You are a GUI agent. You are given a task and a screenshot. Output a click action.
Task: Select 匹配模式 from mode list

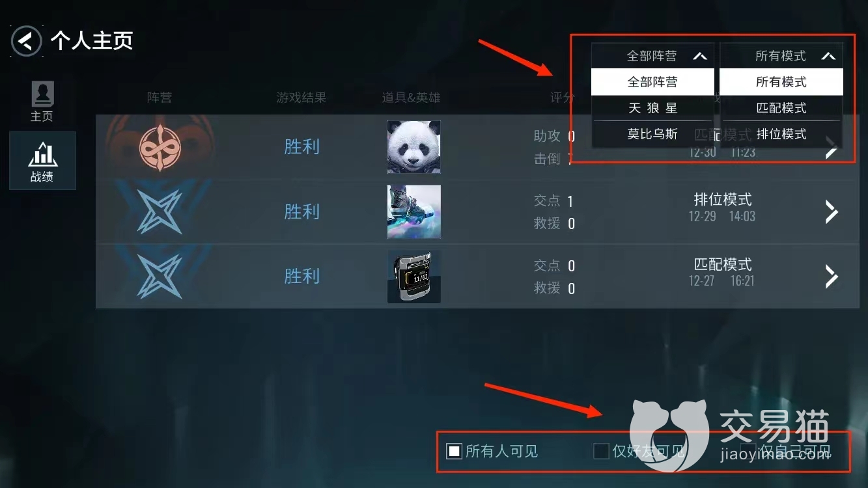point(781,108)
